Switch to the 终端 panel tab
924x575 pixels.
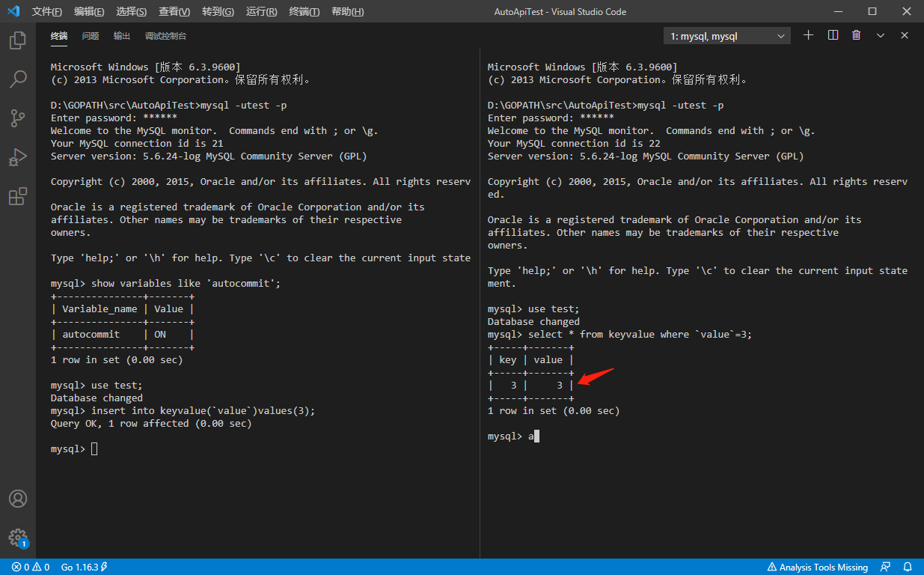(x=59, y=36)
